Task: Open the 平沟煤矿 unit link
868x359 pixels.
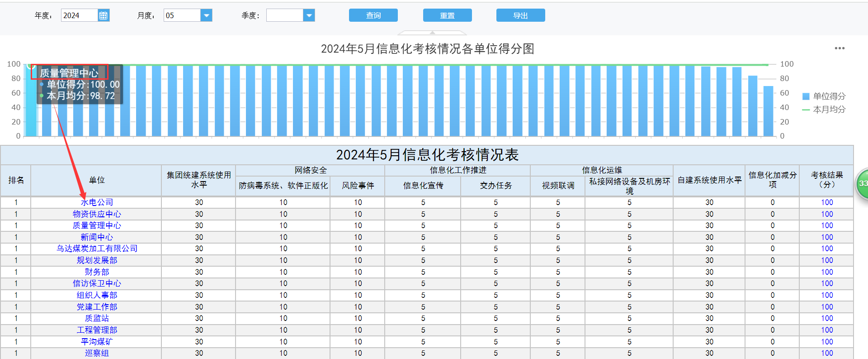Action: [97, 342]
